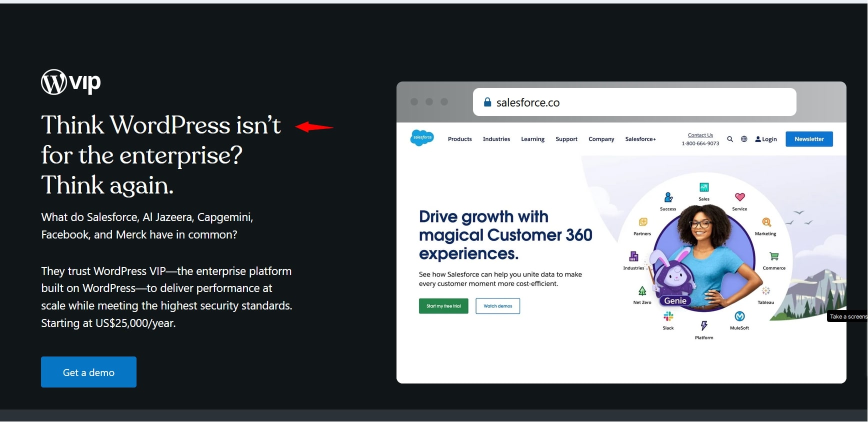Open the Support menu

click(566, 139)
